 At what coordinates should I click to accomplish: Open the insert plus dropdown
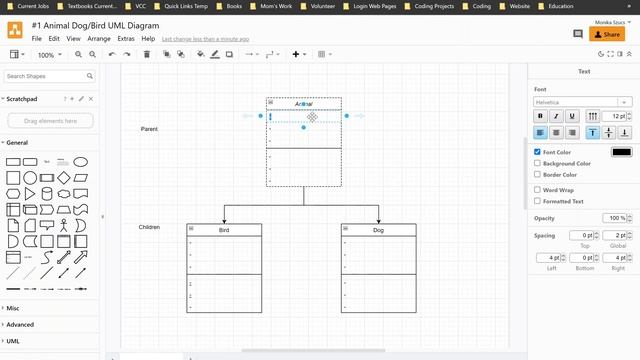[x=299, y=54]
